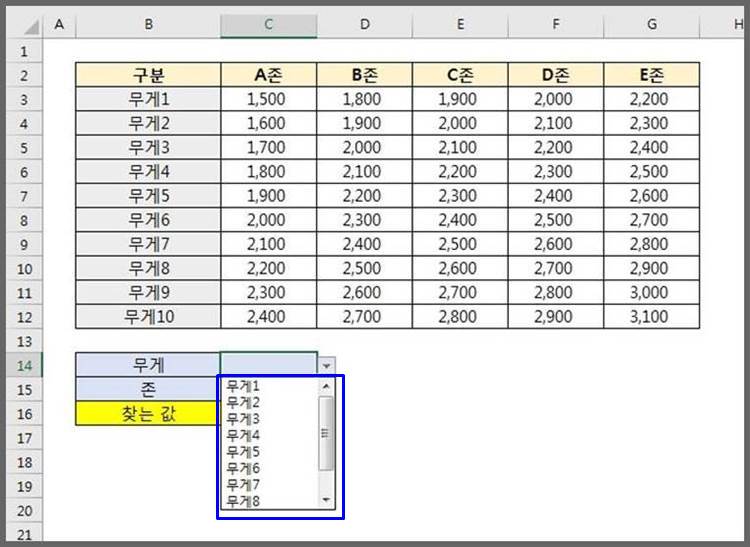Open the dropdown arrow beside cell C14
The width and height of the screenshot is (750, 547).
coord(327,366)
